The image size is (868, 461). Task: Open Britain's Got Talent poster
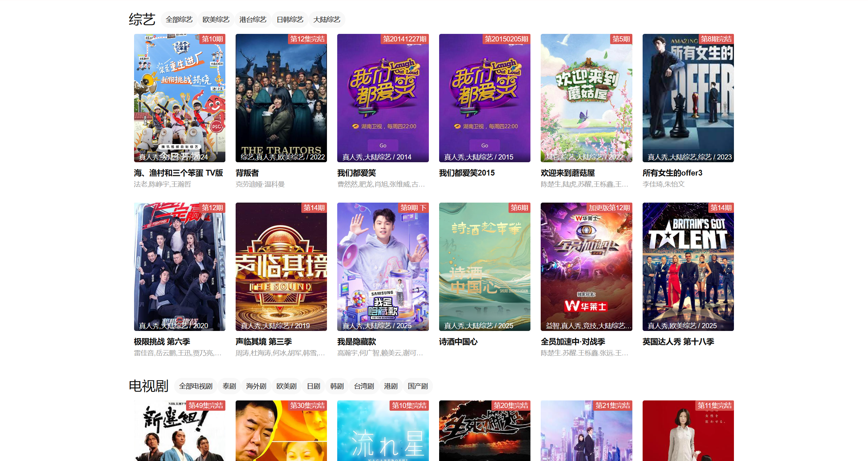point(688,266)
